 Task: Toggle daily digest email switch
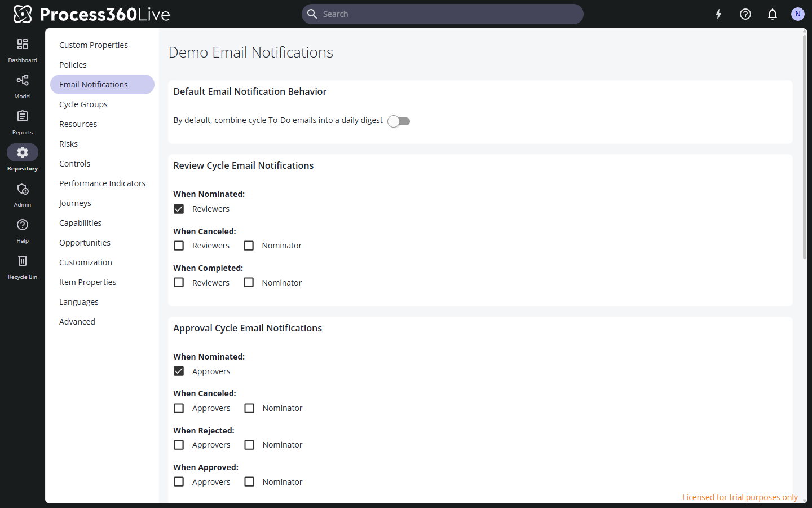coord(399,121)
